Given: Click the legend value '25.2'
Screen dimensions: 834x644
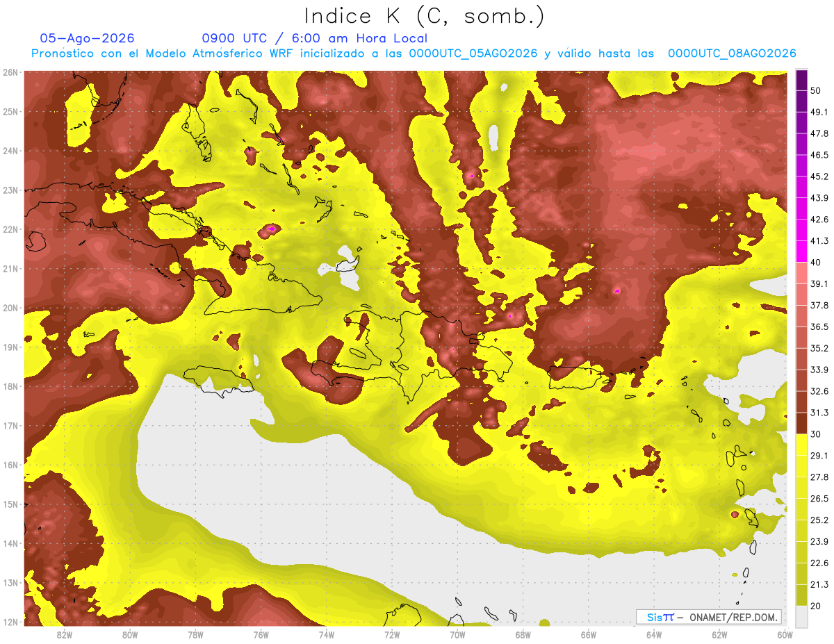Looking at the screenshot, I should coord(819,520).
